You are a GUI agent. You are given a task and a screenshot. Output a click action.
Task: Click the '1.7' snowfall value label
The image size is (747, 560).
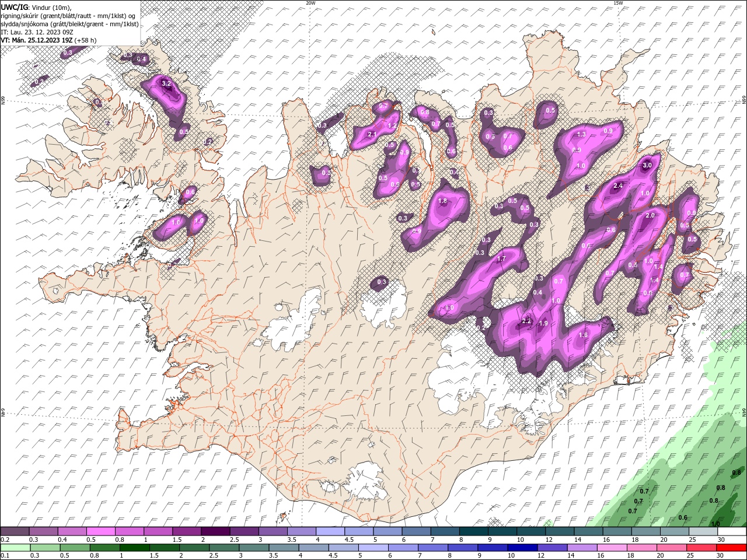tap(501, 258)
